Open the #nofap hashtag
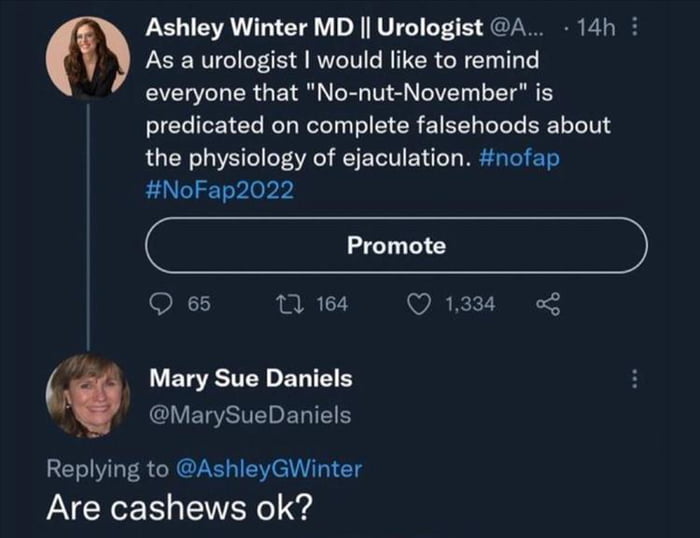This screenshot has width=700, height=538. [x=521, y=158]
